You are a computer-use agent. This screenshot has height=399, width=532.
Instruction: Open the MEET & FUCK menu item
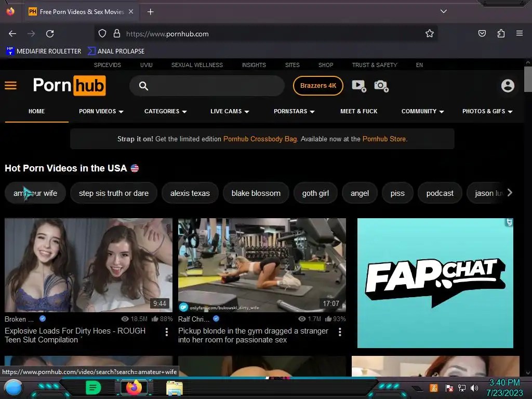pyautogui.click(x=358, y=111)
